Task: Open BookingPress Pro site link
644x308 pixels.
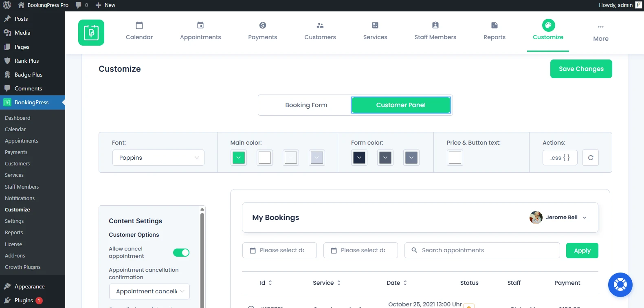Action: pos(43,5)
